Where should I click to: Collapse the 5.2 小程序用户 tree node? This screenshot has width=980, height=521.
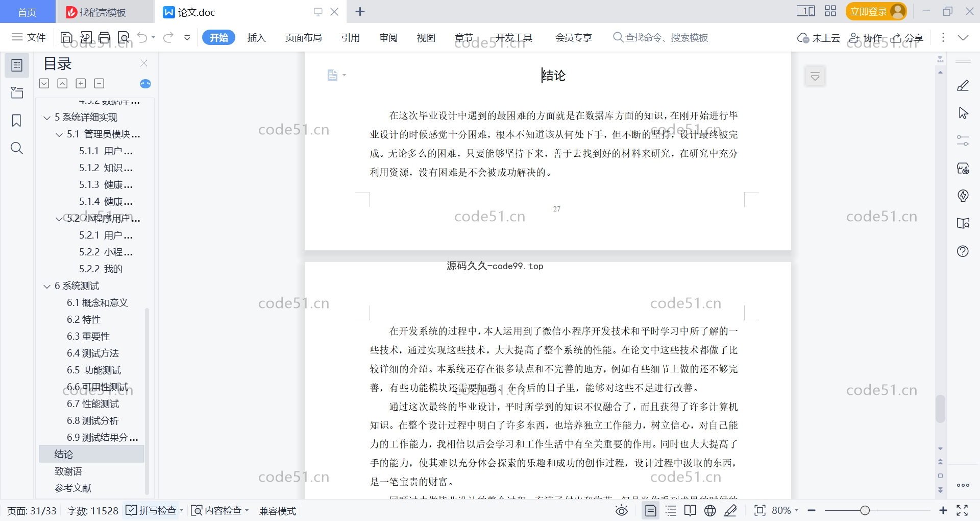coord(59,219)
